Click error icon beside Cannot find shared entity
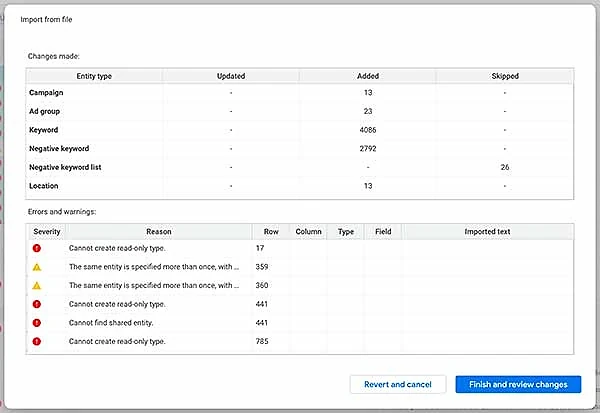The width and height of the screenshot is (600, 413). tap(37, 323)
